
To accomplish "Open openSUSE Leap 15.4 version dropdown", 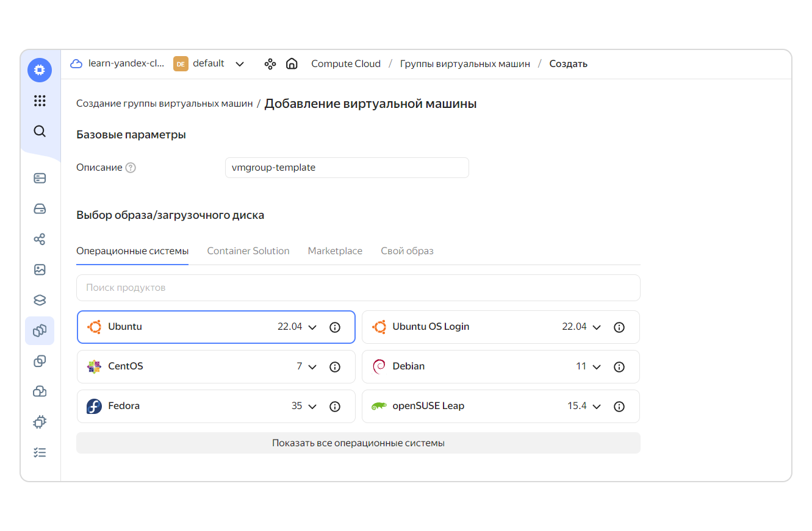I will (x=584, y=406).
